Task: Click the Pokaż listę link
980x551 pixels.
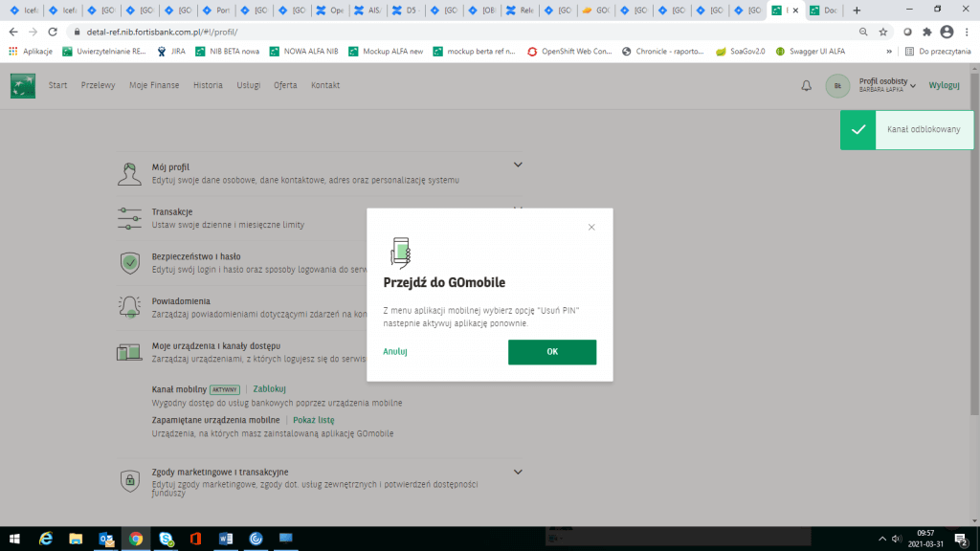Action: [x=313, y=420]
